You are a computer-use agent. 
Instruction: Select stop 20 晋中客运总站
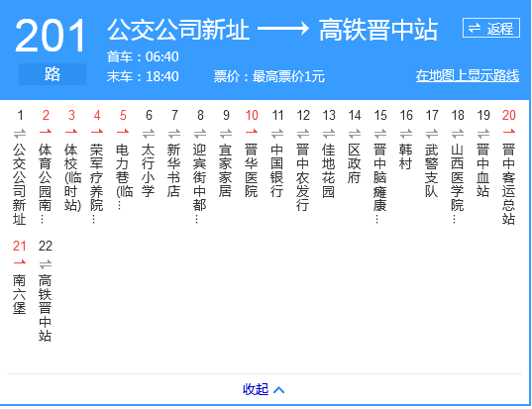[509, 184]
